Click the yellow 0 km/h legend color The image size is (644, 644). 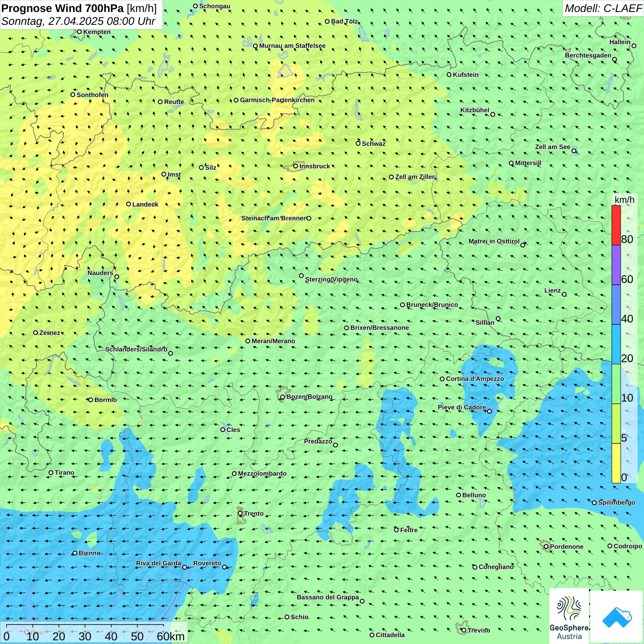click(616, 463)
